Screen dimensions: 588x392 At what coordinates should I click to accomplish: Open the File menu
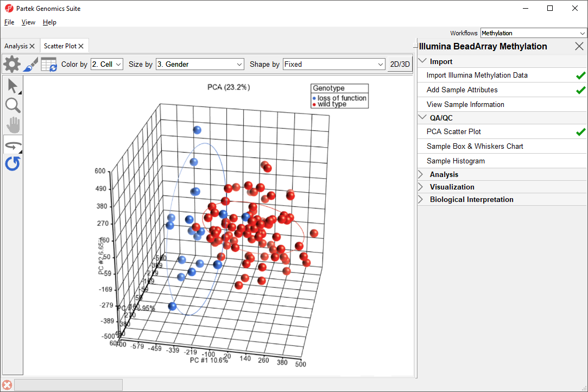[9, 22]
